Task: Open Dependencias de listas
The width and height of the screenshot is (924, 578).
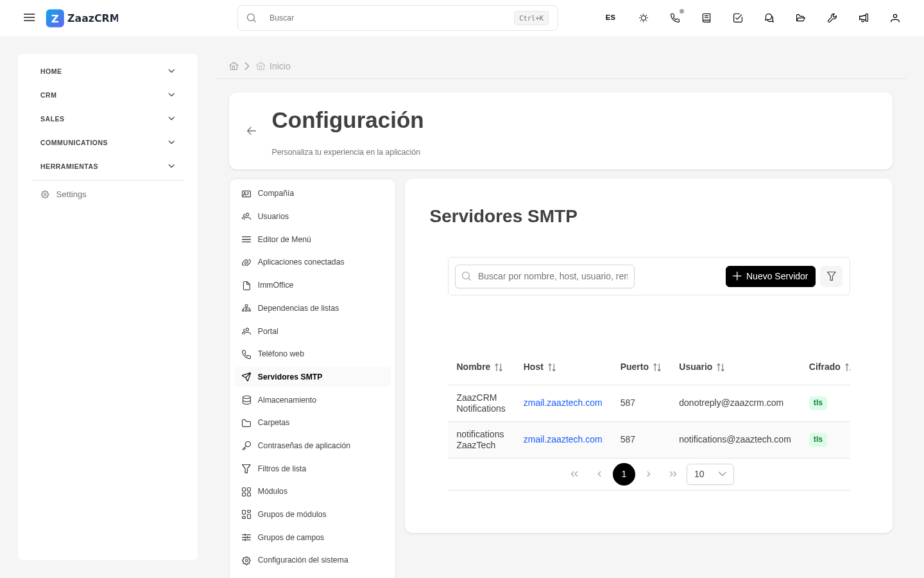Action: [312, 308]
